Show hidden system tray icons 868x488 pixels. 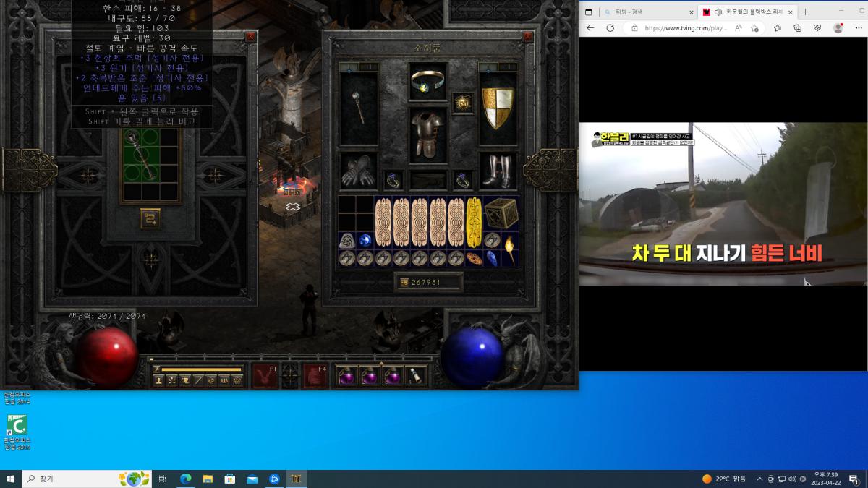[x=759, y=479]
